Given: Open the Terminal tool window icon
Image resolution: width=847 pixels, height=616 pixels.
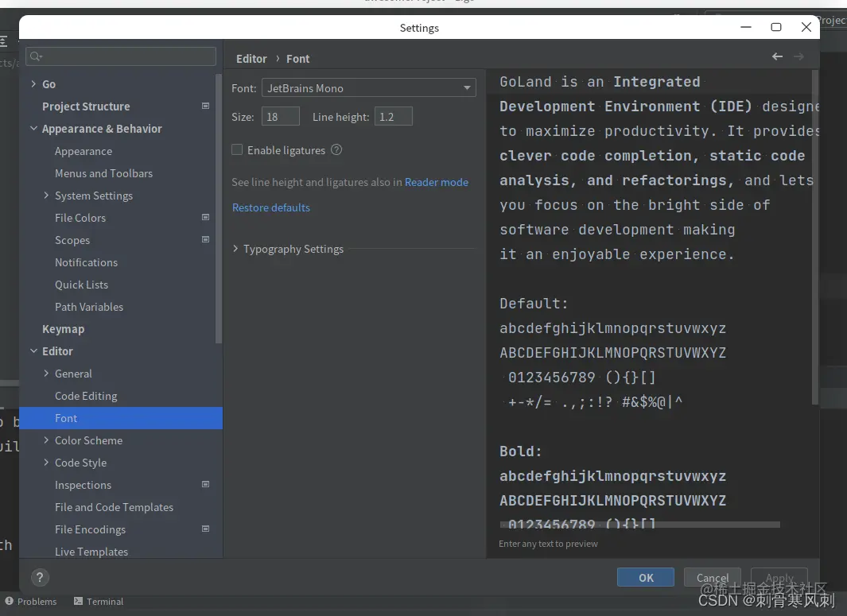Looking at the screenshot, I should click(x=78, y=601).
